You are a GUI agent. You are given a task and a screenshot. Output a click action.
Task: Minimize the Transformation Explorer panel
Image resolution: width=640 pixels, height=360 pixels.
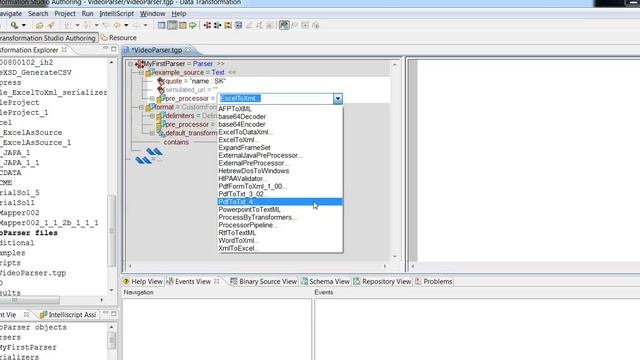105,49
